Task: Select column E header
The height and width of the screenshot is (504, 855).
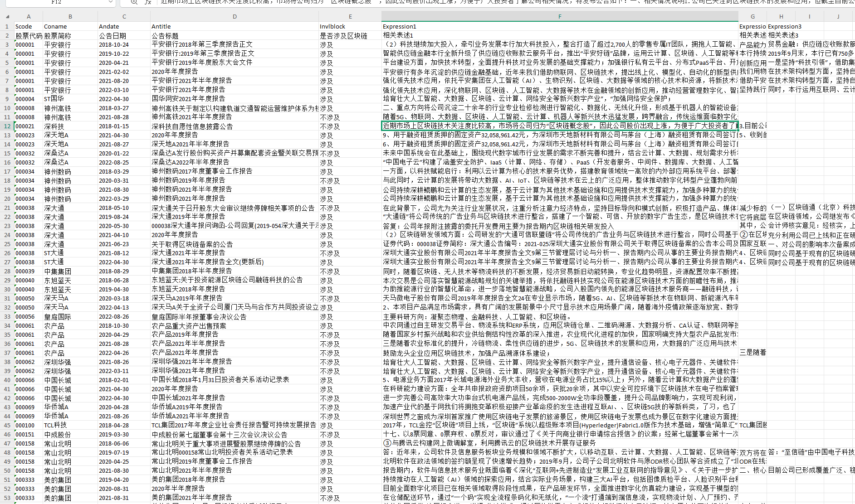Action: [x=350, y=17]
